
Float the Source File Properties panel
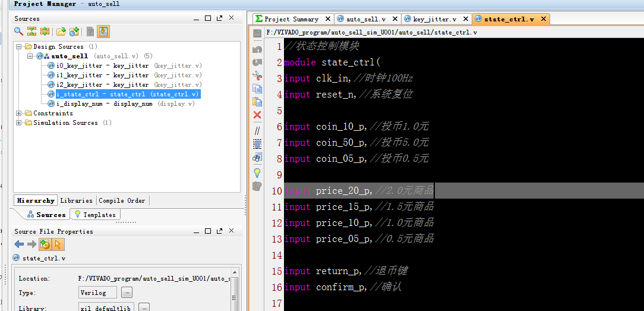tap(219, 231)
